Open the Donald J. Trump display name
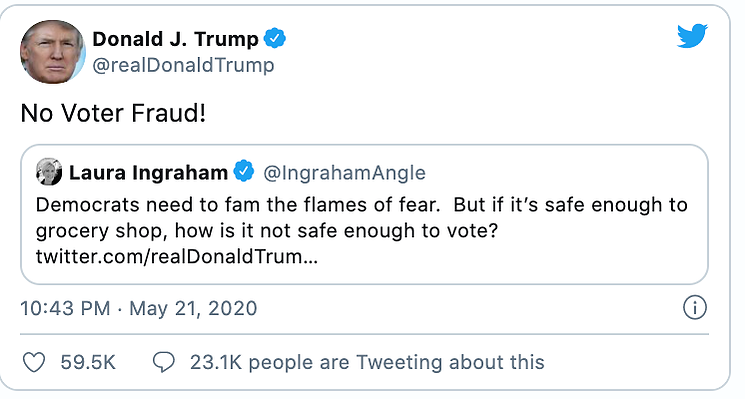 tap(175, 39)
